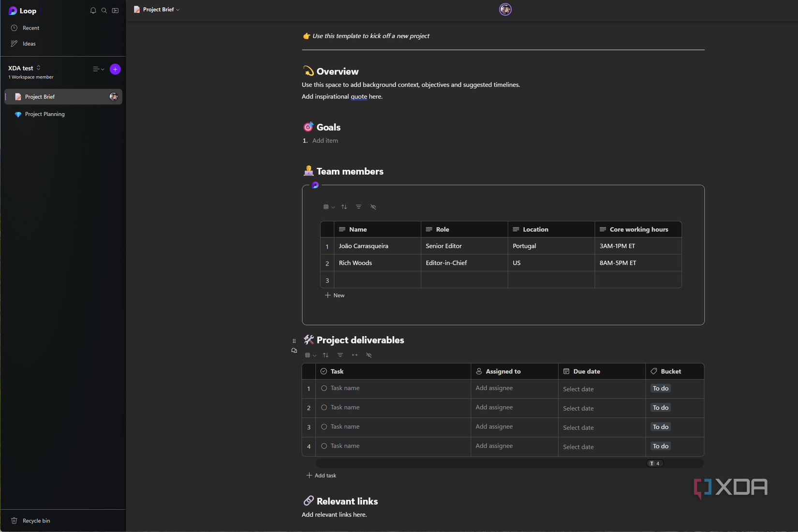The height and width of the screenshot is (532, 798).
Task: Go to Recent in sidebar
Action: pos(31,28)
